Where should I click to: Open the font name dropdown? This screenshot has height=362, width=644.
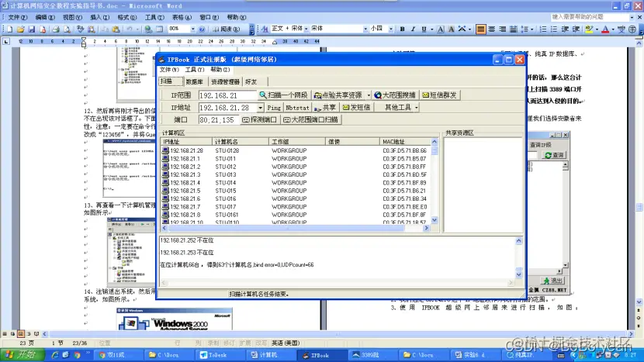pos(365,29)
